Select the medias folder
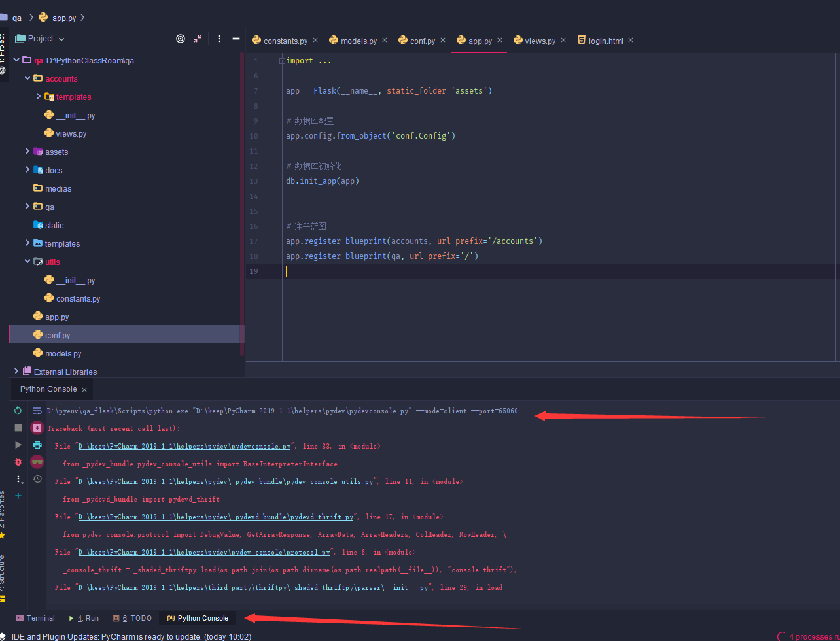This screenshot has width=840, height=641. pos(58,188)
